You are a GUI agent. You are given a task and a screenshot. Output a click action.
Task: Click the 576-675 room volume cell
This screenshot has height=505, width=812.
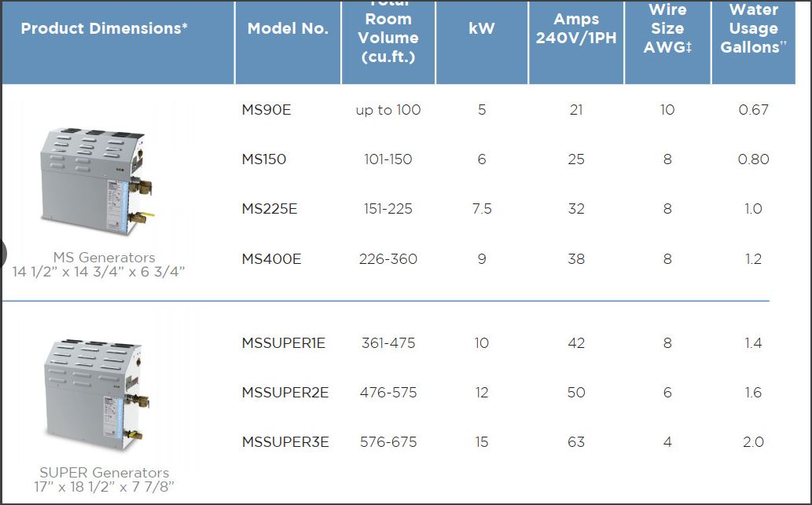(x=388, y=442)
